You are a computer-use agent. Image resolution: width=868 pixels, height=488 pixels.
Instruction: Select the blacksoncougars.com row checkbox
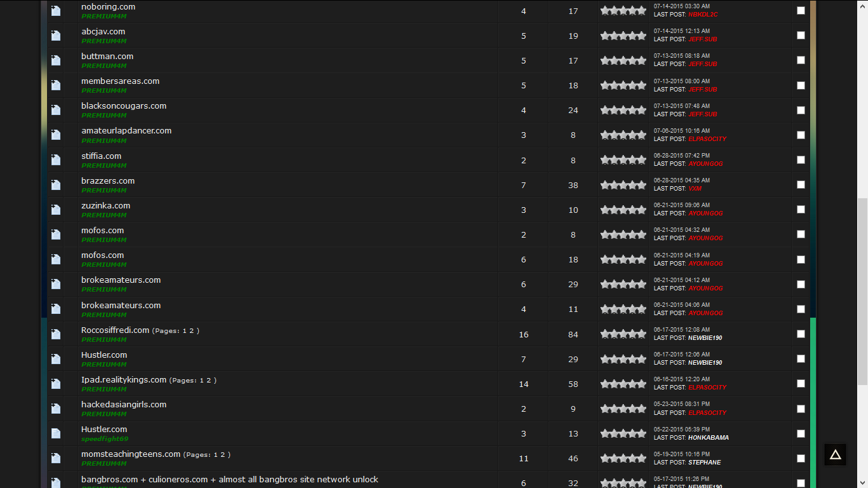click(x=801, y=110)
